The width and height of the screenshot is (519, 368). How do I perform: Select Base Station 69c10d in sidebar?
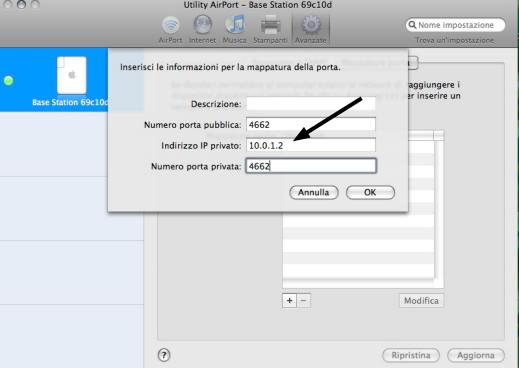pyautogui.click(x=71, y=80)
